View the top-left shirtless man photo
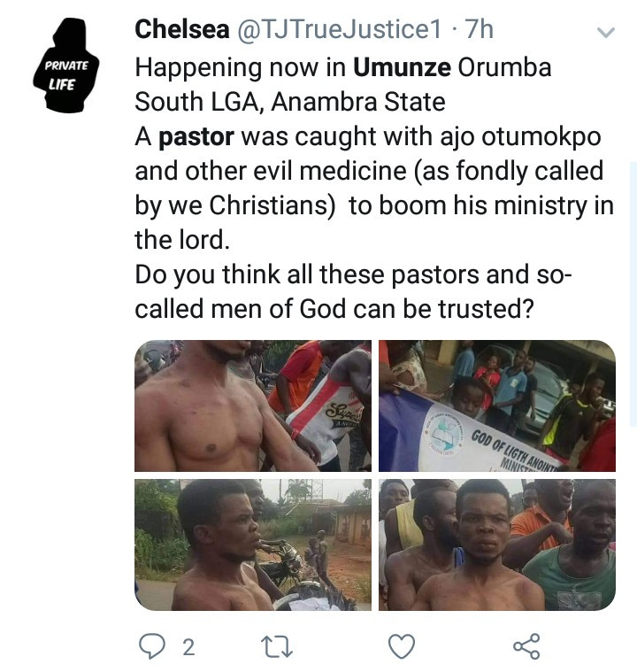The image size is (637, 672). 253,406
